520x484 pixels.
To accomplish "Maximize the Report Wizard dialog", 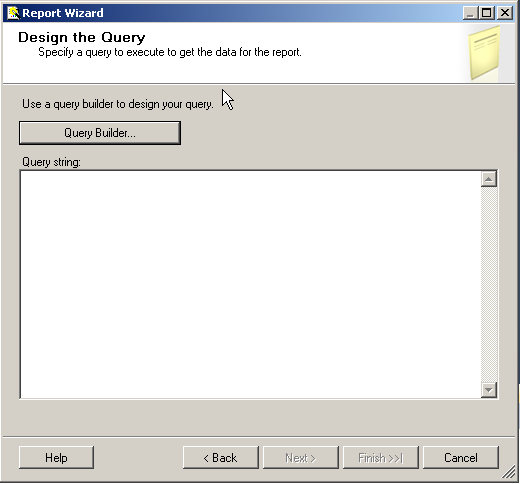I will click(487, 13).
